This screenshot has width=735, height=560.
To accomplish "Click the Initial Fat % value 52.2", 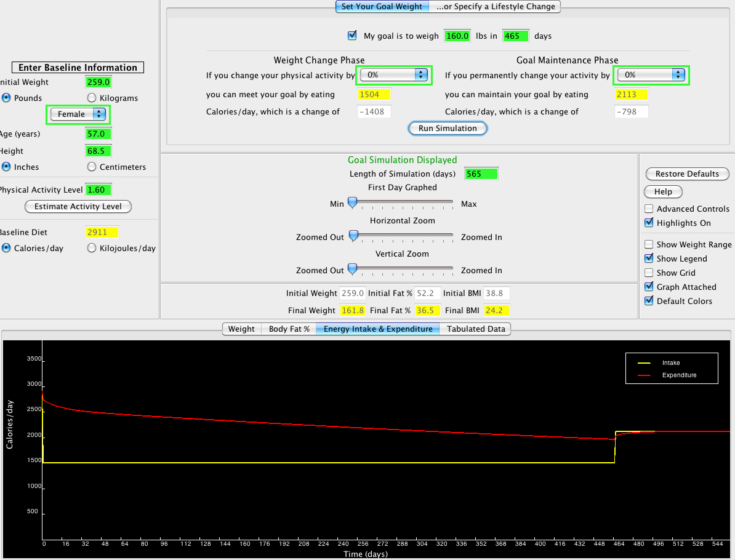I will (427, 294).
